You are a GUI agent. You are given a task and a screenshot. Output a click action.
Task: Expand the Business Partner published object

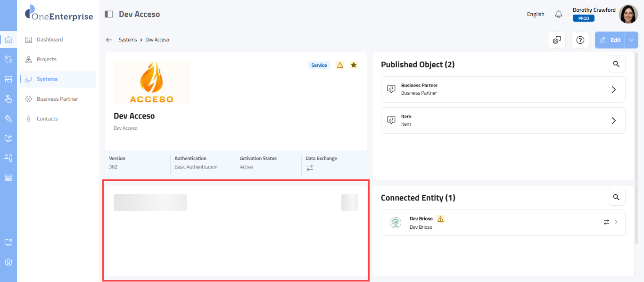pos(613,89)
